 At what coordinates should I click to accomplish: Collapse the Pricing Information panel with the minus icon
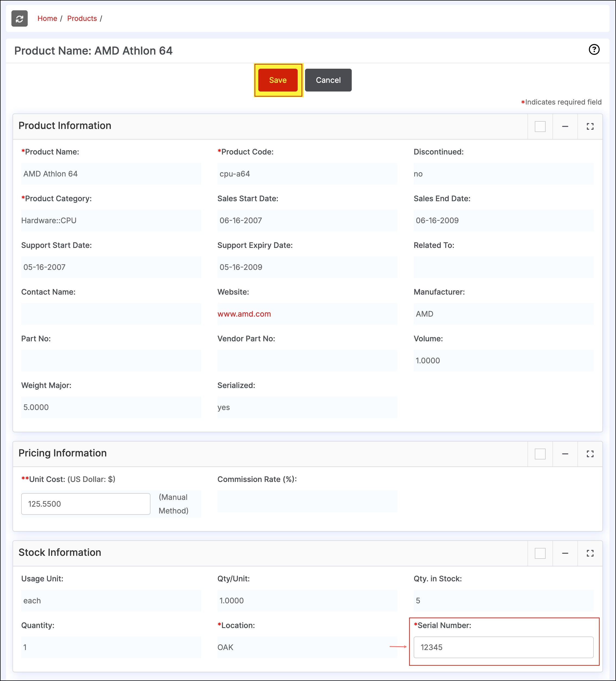click(x=565, y=454)
